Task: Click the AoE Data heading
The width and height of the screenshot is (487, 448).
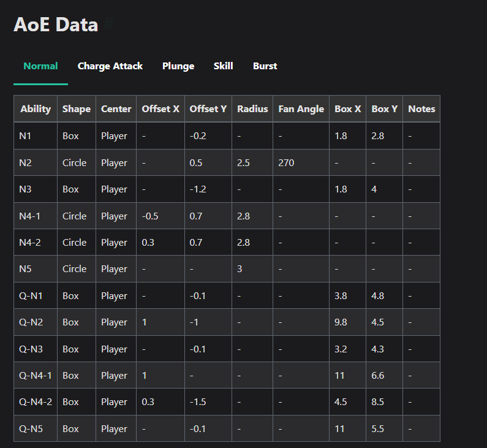Action: [x=56, y=25]
